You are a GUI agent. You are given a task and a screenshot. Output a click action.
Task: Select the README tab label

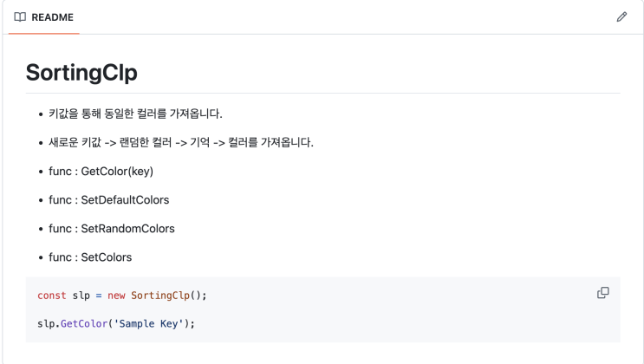[52, 16]
